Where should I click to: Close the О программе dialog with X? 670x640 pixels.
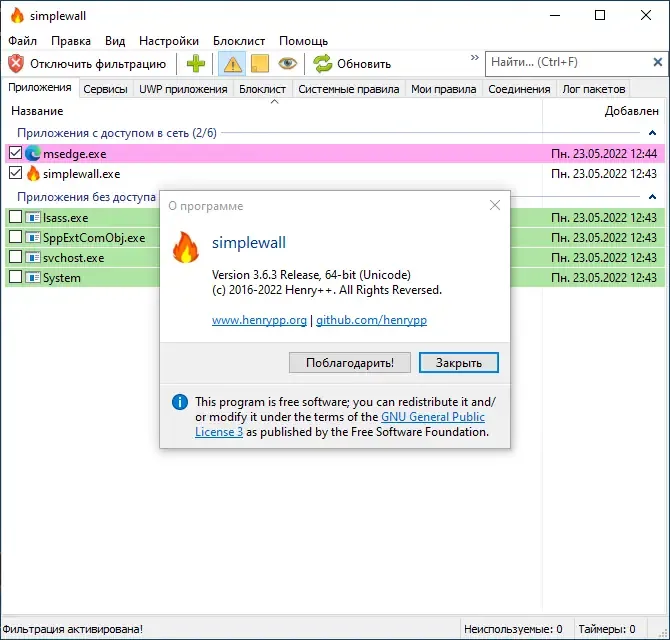(x=495, y=206)
